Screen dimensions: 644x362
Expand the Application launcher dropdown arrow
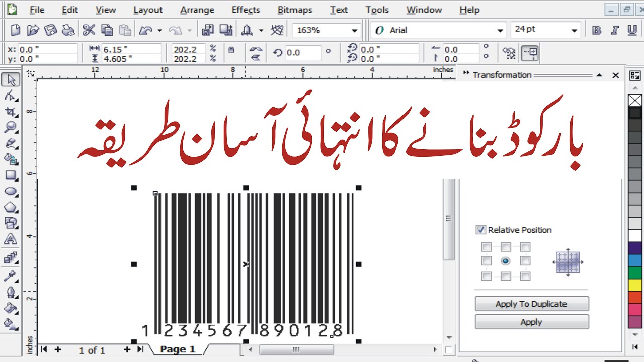point(261,31)
